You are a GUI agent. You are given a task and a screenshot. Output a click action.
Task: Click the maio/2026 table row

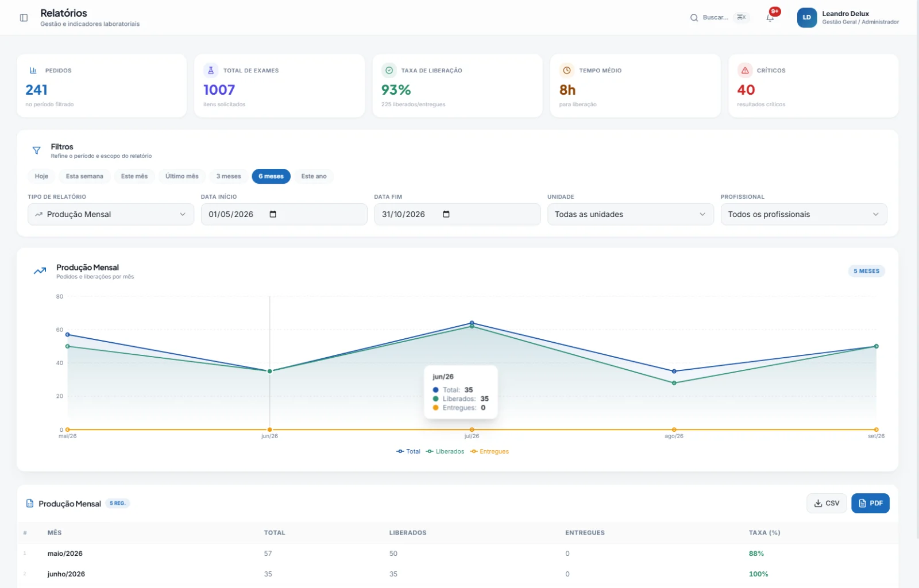tap(457, 554)
